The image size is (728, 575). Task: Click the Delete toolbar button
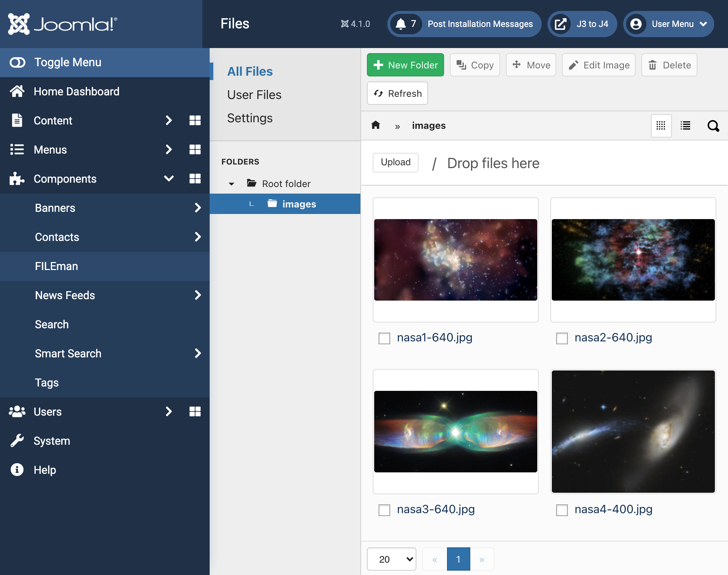click(669, 65)
